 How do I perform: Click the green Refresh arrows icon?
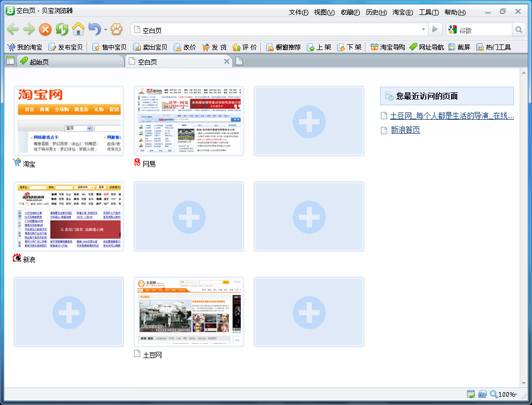click(x=62, y=29)
